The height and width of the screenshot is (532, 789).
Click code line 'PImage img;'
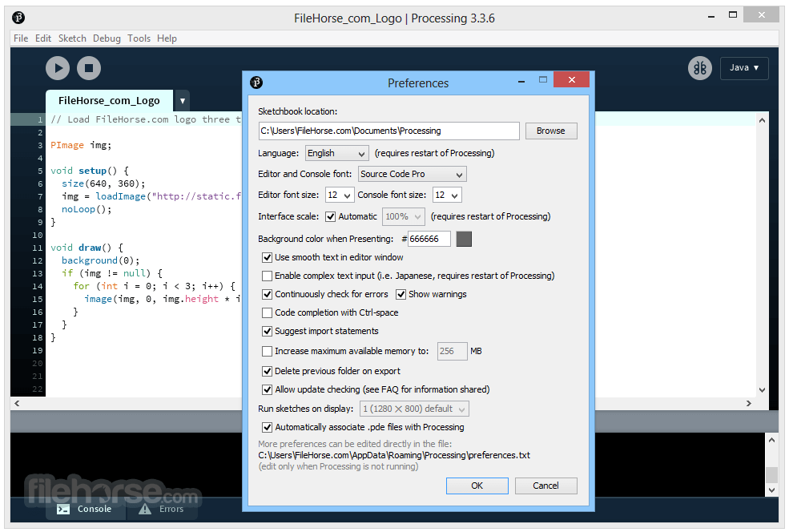[x=81, y=145]
